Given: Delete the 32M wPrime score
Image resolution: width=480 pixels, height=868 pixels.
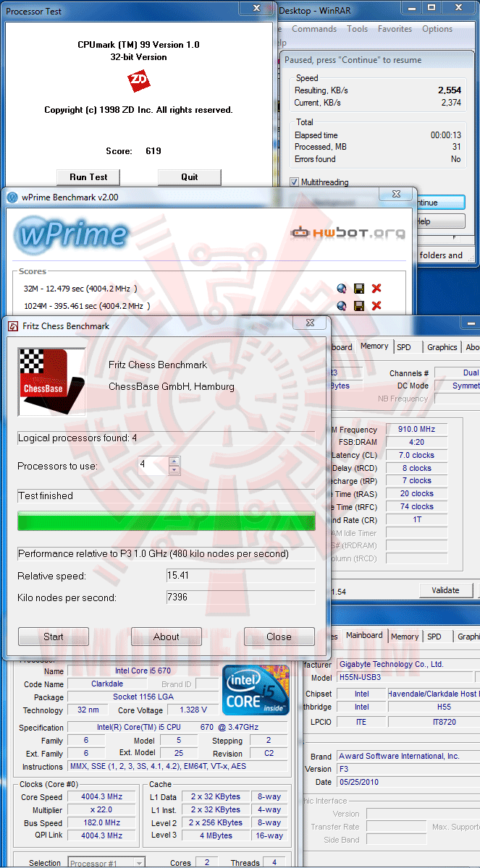Looking at the screenshot, I should (376, 289).
